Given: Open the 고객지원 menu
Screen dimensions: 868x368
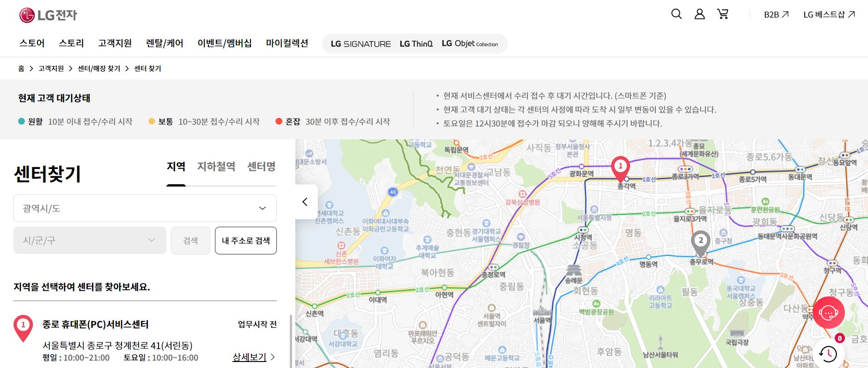Looking at the screenshot, I should tap(115, 43).
